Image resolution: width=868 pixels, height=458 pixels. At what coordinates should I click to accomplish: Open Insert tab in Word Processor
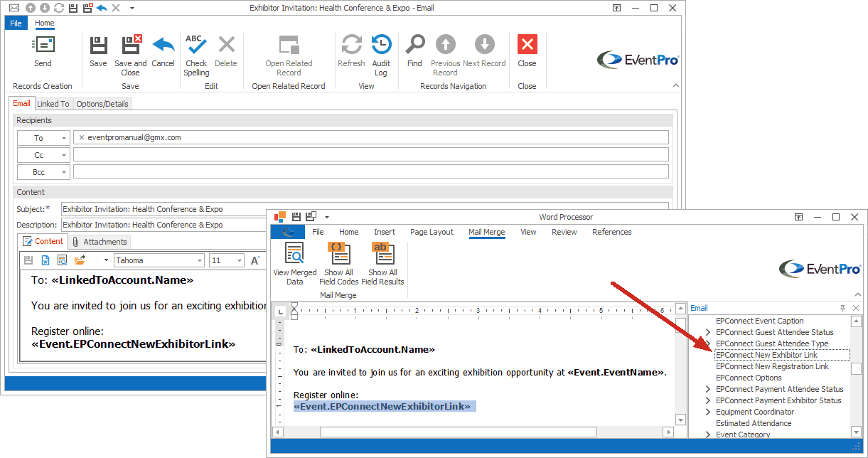click(x=385, y=232)
